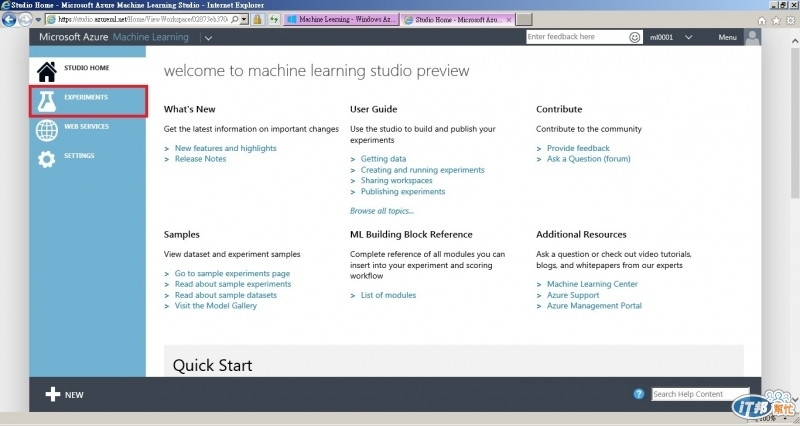Open Studio Home via the house icon
This screenshot has width=800, height=426.
46,72
